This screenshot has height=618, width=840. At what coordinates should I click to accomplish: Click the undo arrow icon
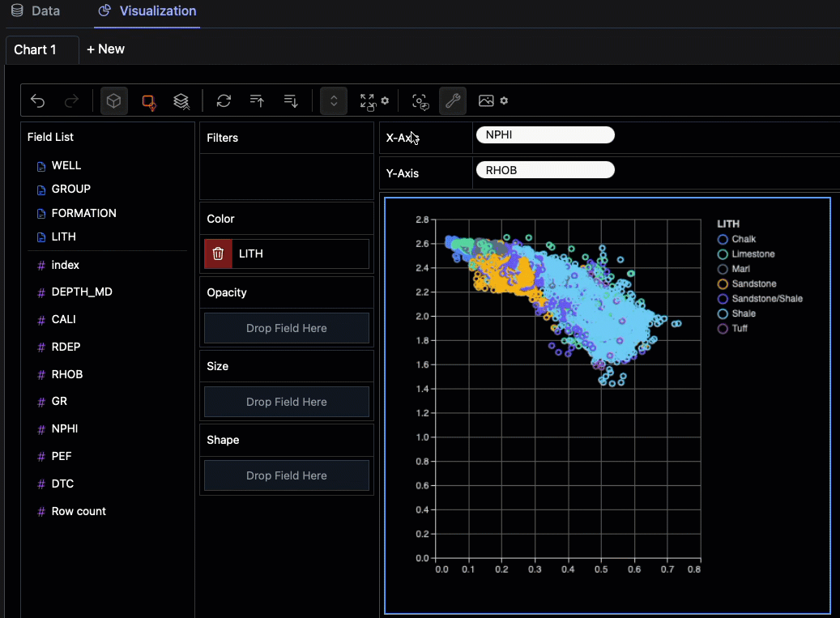point(38,101)
